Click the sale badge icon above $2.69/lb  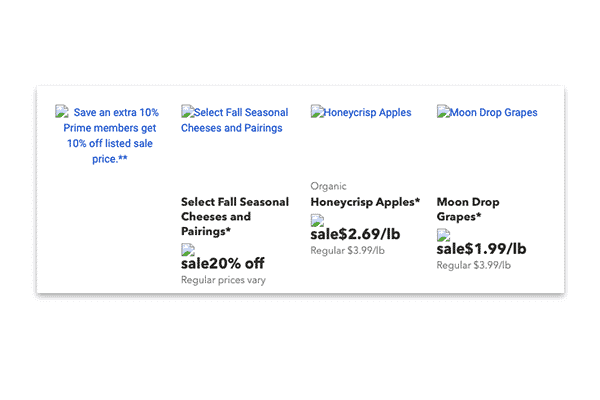point(317,220)
